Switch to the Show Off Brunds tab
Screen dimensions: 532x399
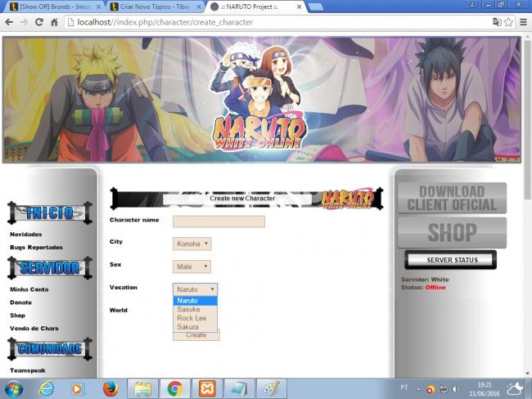pos(54,7)
